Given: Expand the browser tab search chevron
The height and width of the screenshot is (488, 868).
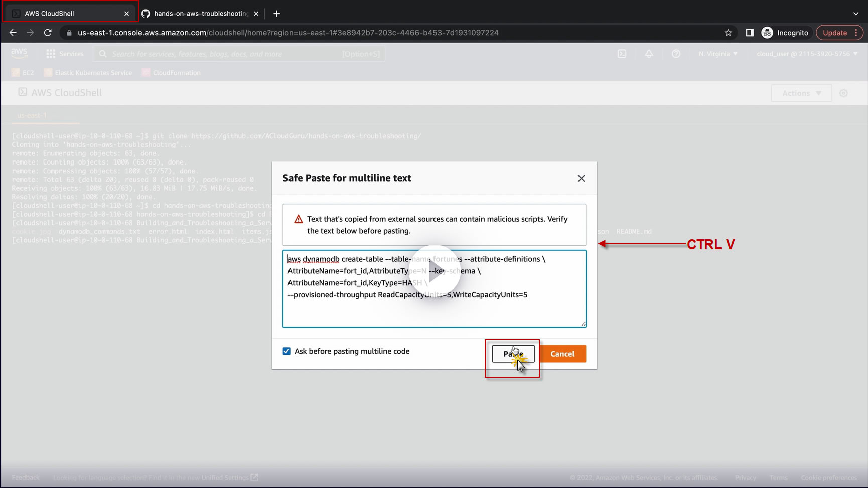Looking at the screenshot, I should tap(856, 14).
